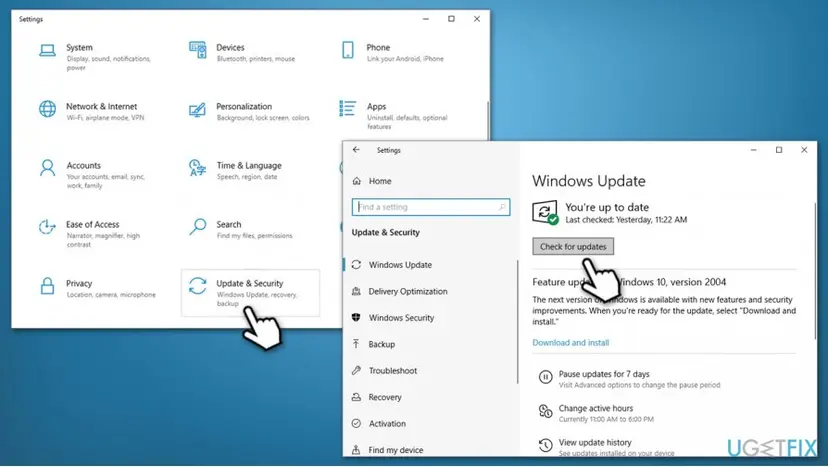Screen dimensions: 828x467
Task: Click the Activation checkmark circle icon
Action: (356, 423)
